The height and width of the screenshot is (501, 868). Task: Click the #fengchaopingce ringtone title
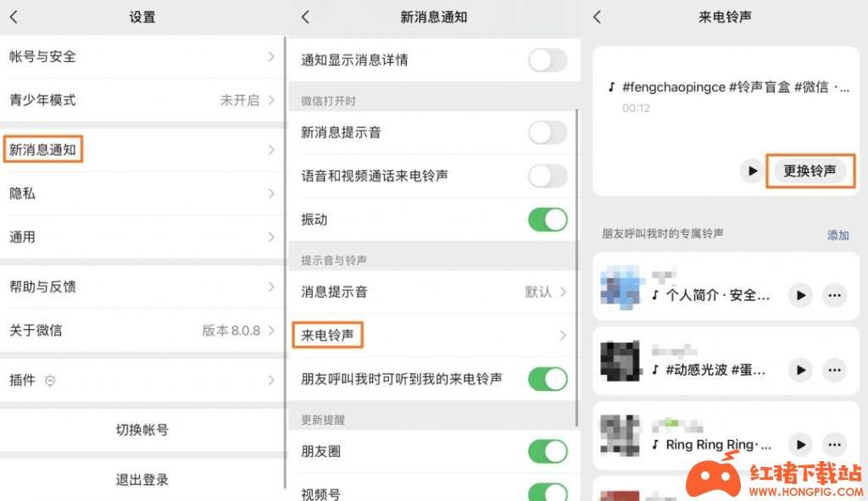click(x=736, y=87)
